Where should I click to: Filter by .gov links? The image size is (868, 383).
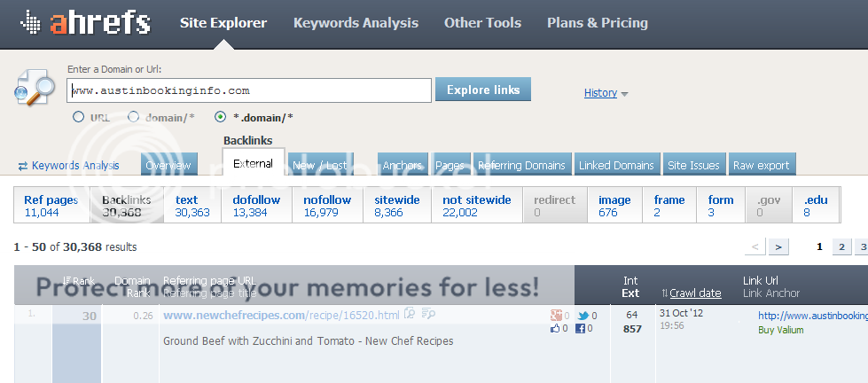tap(769, 206)
